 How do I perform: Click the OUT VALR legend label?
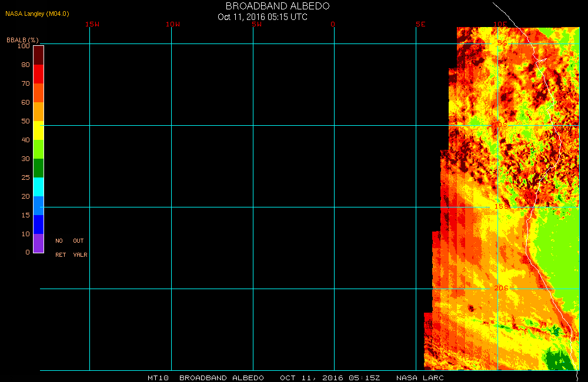(x=79, y=247)
